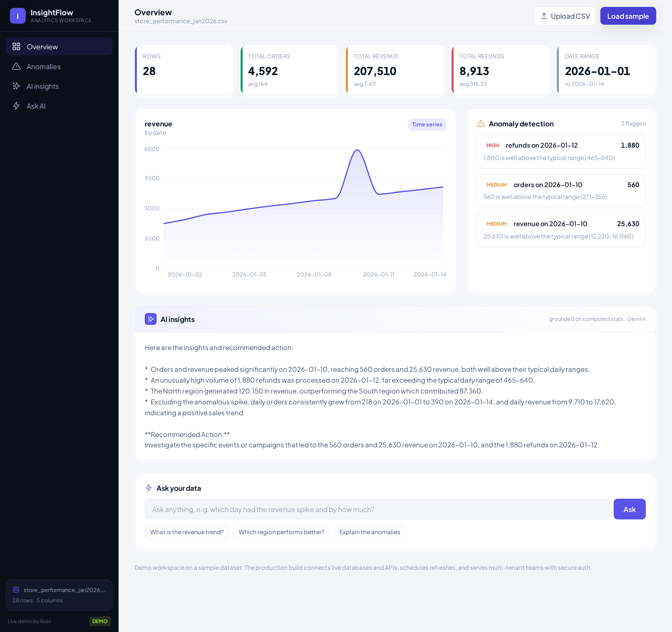Viewport: 672px width, 632px height.
Task: Click the 'avg 318.32' text under total refunds
Action: (x=473, y=84)
